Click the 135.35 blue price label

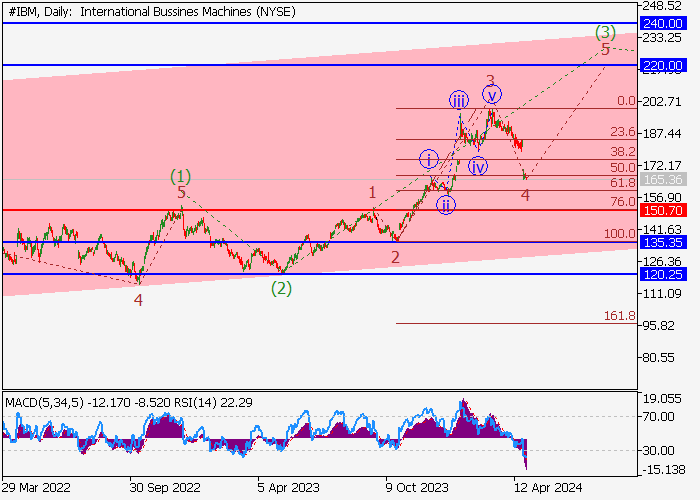(x=663, y=242)
